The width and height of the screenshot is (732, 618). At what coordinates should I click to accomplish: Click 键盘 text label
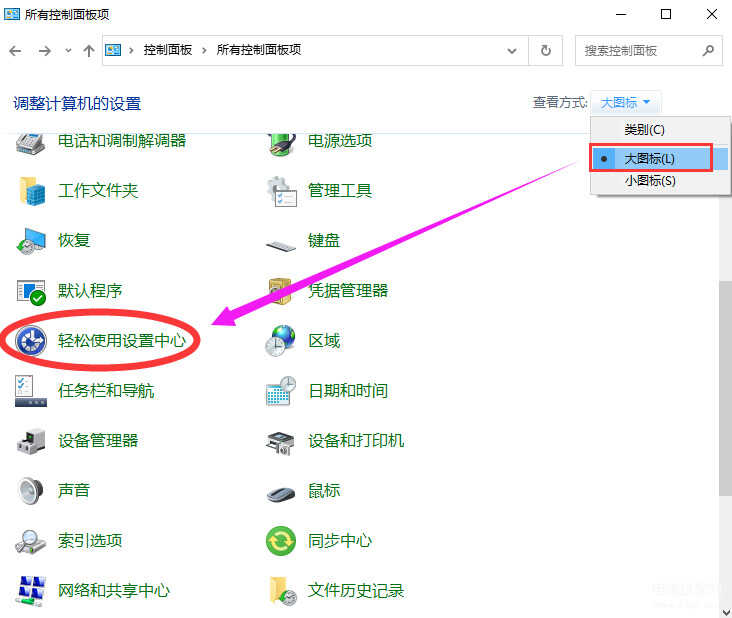[324, 240]
